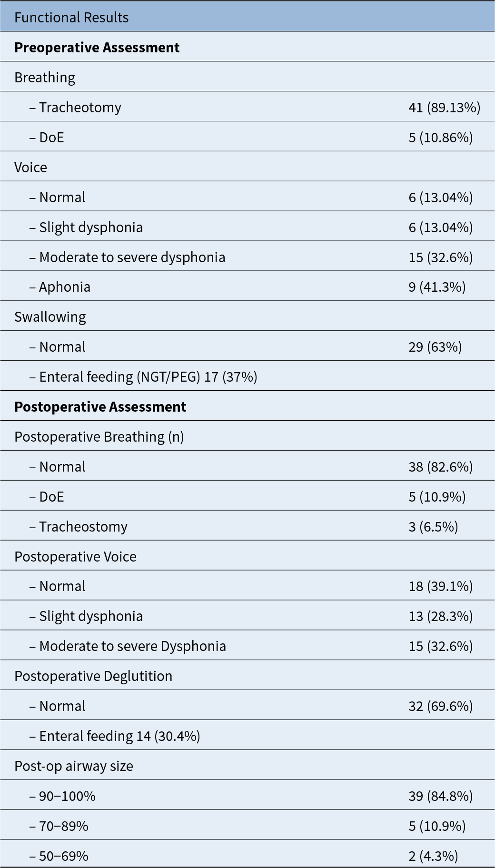Select the 50–69% row label

(x=59, y=856)
